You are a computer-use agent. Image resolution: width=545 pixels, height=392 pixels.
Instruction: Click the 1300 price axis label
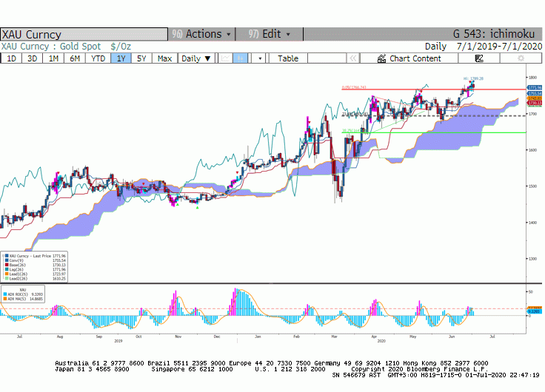pos(532,259)
